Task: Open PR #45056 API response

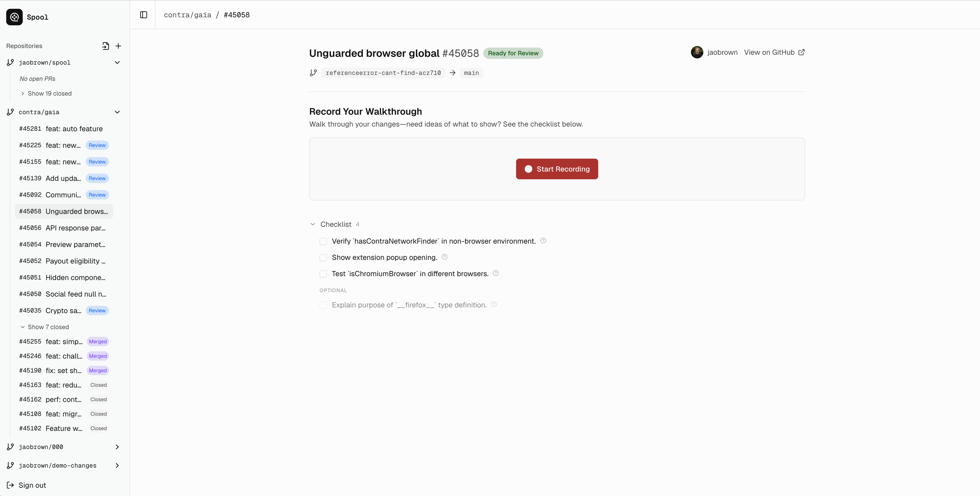Action: tap(63, 228)
